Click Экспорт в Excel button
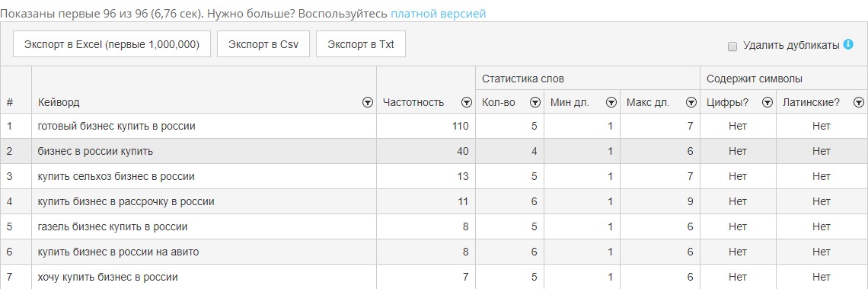 (x=112, y=44)
